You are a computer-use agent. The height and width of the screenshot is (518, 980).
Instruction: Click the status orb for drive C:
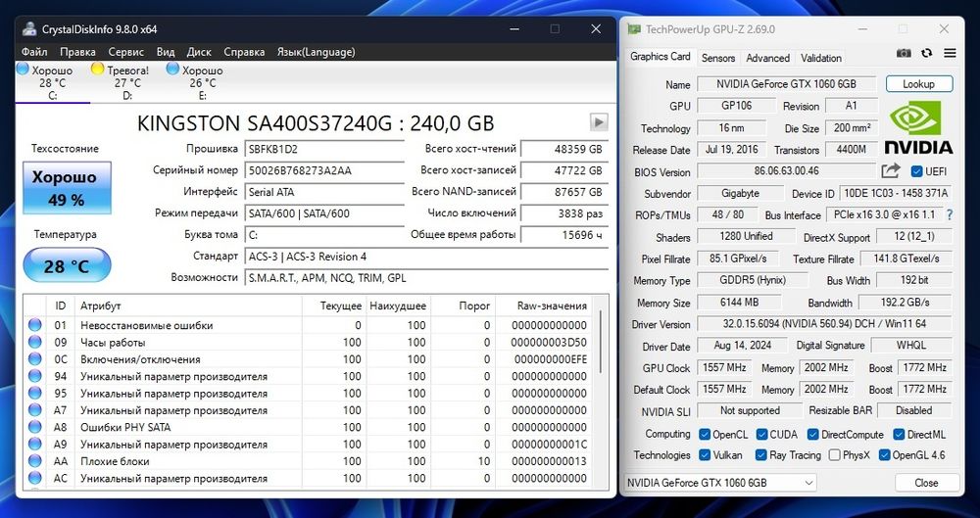click(x=23, y=69)
